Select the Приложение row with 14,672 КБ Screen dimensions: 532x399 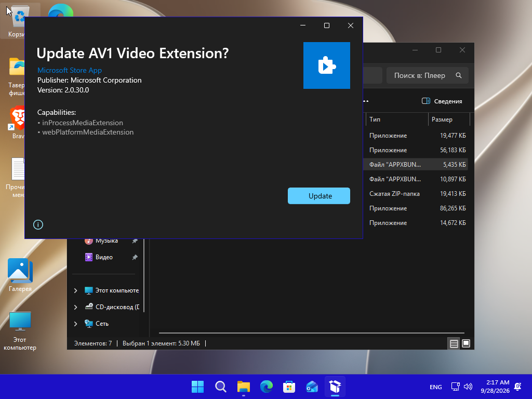pyautogui.click(x=416, y=223)
